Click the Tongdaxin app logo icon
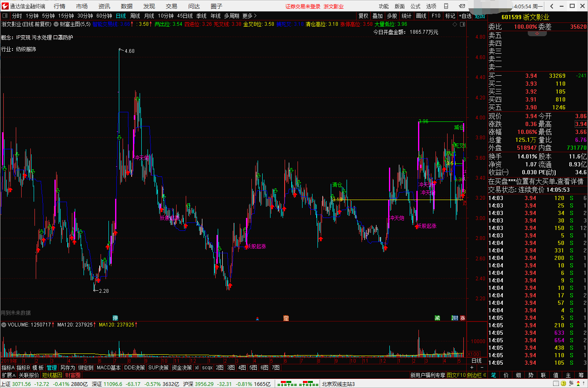 point(5,6)
